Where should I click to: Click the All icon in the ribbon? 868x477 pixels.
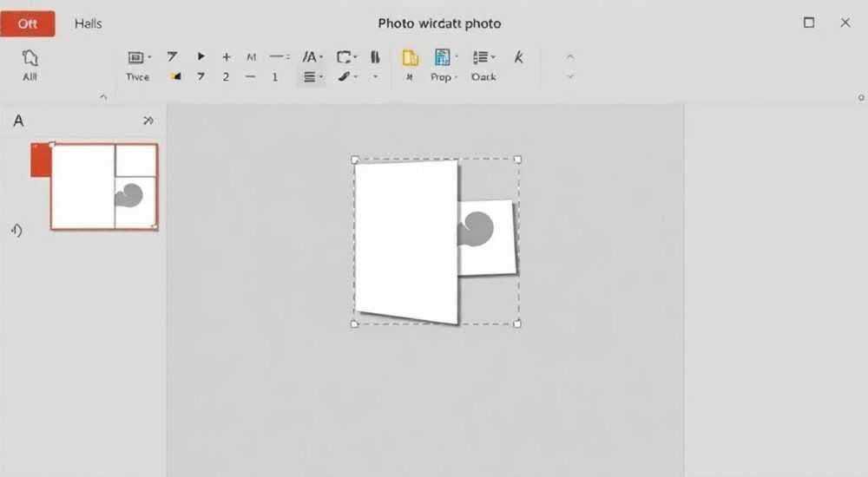30,65
